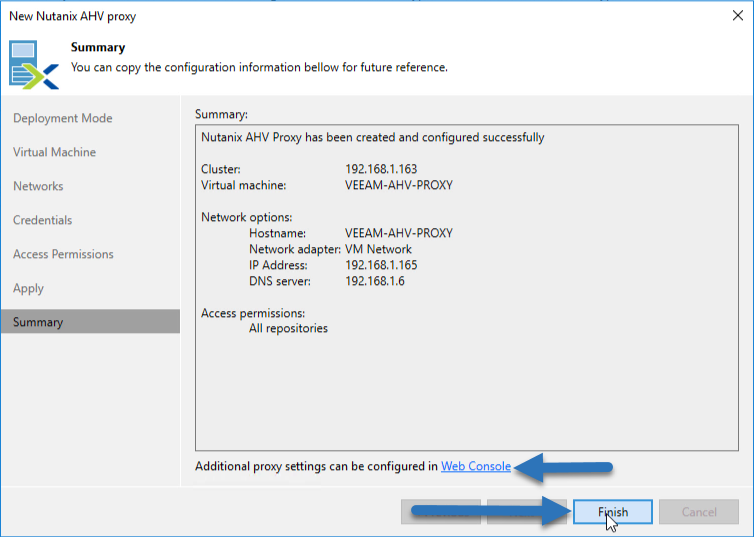The image size is (754, 537).
Task: Click the Network adapter value VM Network
Action: 378,249
